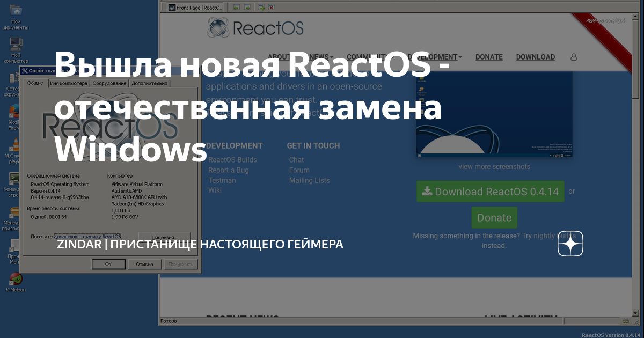Switch to the Дополнительно tab
Viewport: 644px width, 338px height.
click(x=150, y=83)
